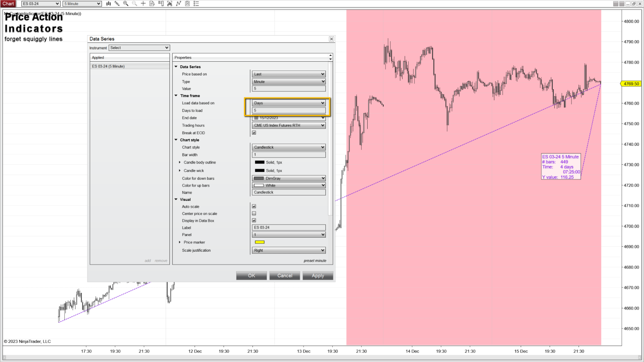Click the bar chart style icon
Viewport: 644px width, 362px height.
point(108,4)
